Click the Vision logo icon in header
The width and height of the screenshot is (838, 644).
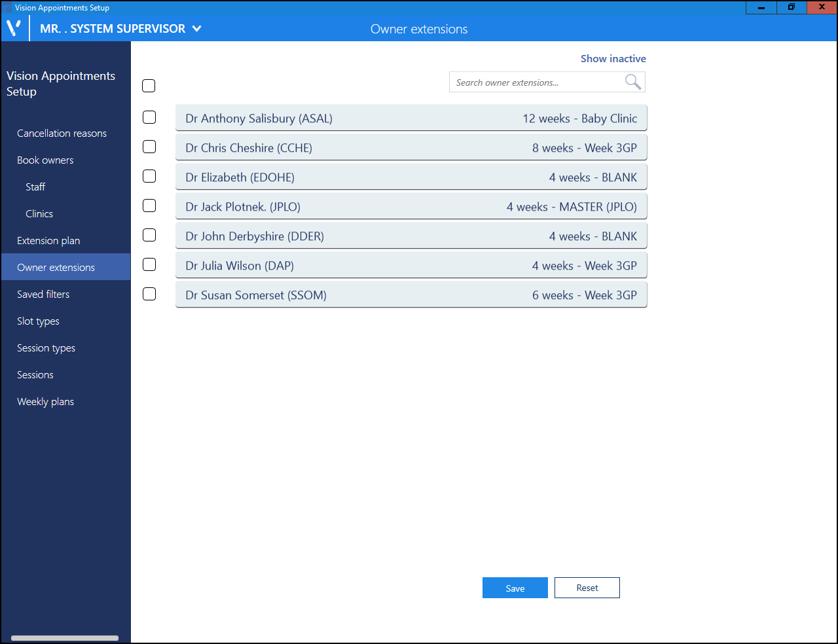point(14,28)
